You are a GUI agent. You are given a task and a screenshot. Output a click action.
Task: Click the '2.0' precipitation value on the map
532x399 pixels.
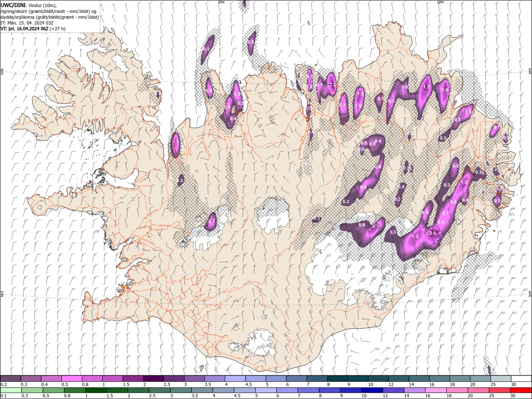point(433,233)
